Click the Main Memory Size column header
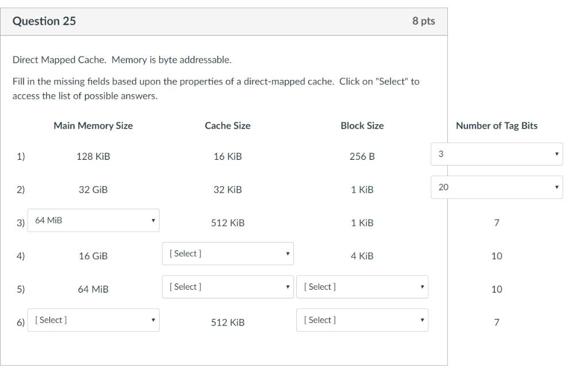The height and width of the screenshot is (372, 588). click(x=92, y=125)
